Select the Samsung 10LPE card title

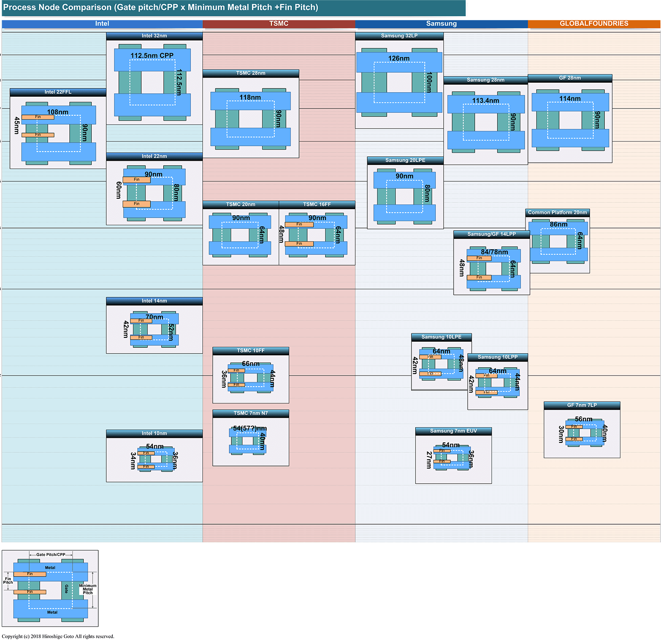(x=441, y=337)
